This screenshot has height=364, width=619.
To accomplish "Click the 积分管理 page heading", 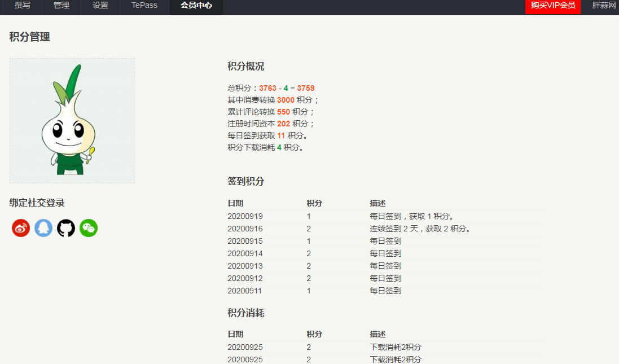I will click(x=30, y=37).
